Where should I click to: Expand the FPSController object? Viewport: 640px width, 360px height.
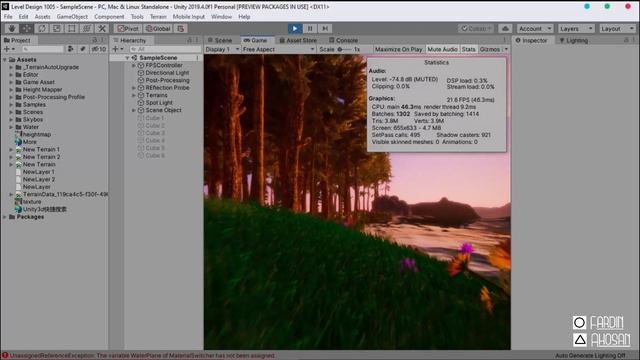click(x=133, y=65)
